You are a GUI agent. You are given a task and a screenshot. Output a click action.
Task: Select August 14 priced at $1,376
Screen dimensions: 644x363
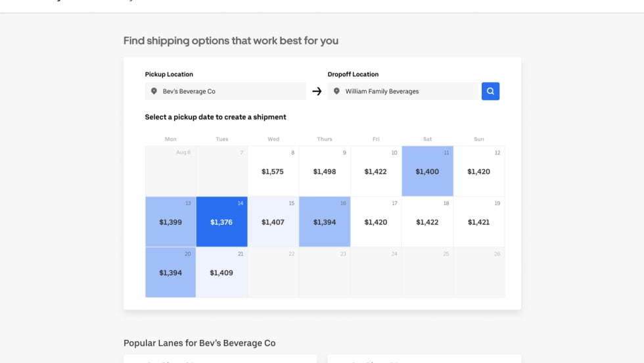click(221, 222)
